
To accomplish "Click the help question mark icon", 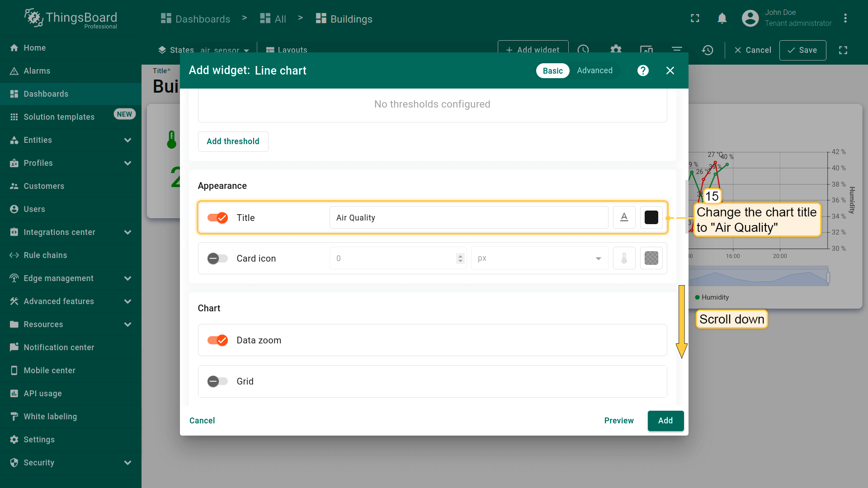I will click(x=643, y=70).
